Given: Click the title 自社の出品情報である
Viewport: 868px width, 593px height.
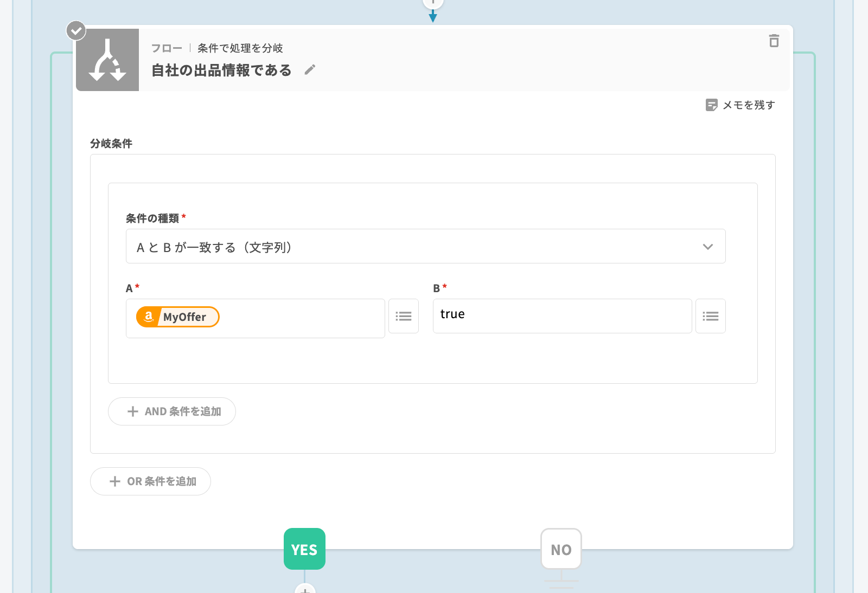Looking at the screenshot, I should coord(221,70).
